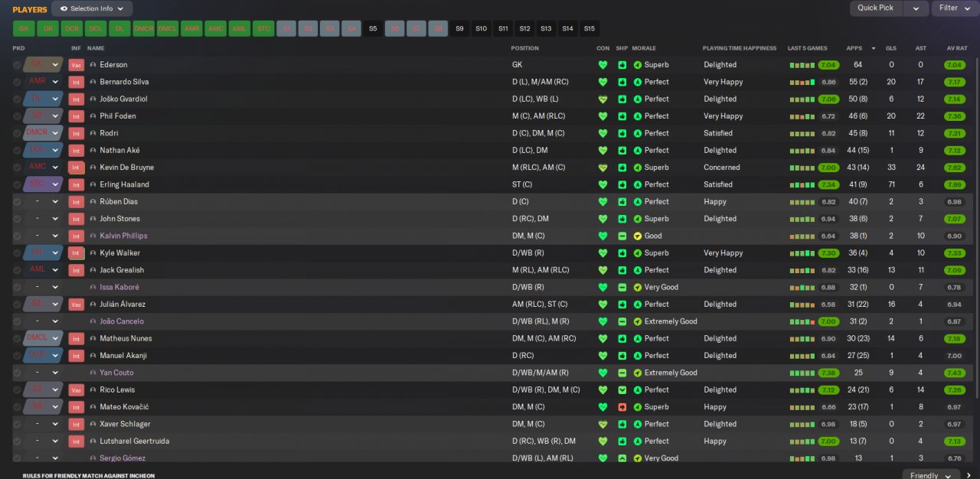Click the eye icon in Selection Info

[x=64, y=8]
